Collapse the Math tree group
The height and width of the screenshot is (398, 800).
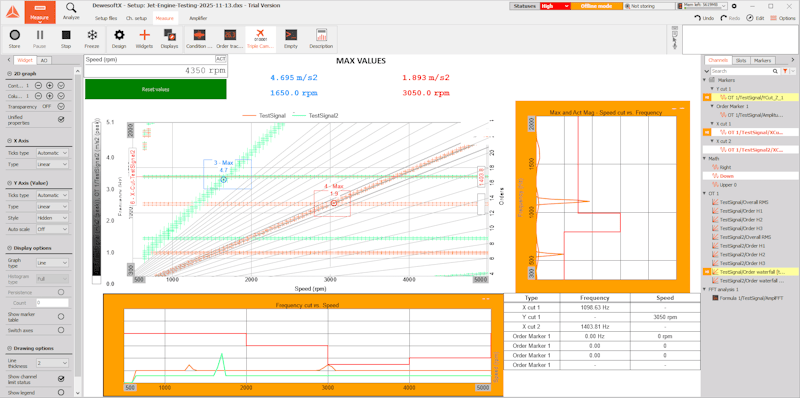coord(706,158)
